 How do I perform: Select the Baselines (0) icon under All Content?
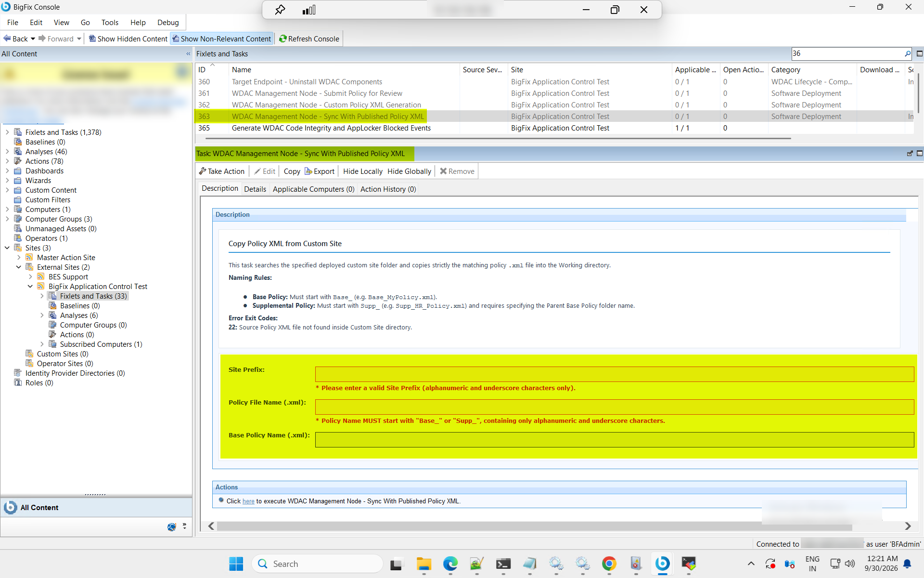pyautogui.click(x=18, y=142)
